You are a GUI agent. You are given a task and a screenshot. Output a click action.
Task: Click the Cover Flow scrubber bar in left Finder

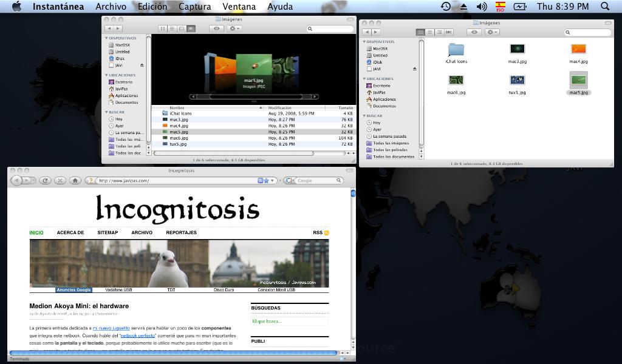(x=255, y=96)
